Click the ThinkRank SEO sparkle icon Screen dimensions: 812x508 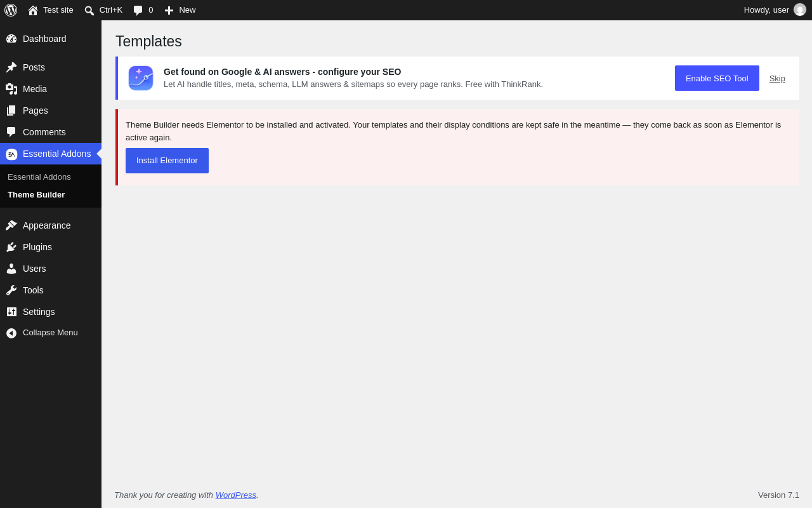(x=141, y=78)
